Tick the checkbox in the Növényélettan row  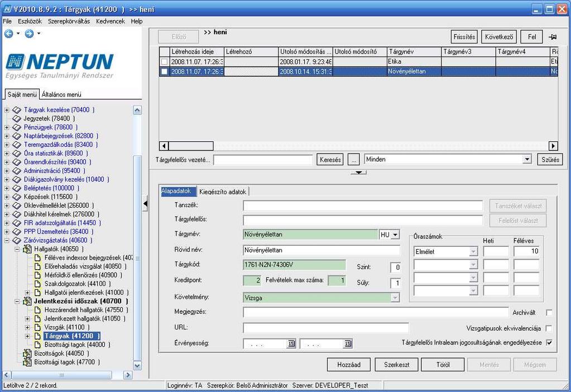[165, 71]
